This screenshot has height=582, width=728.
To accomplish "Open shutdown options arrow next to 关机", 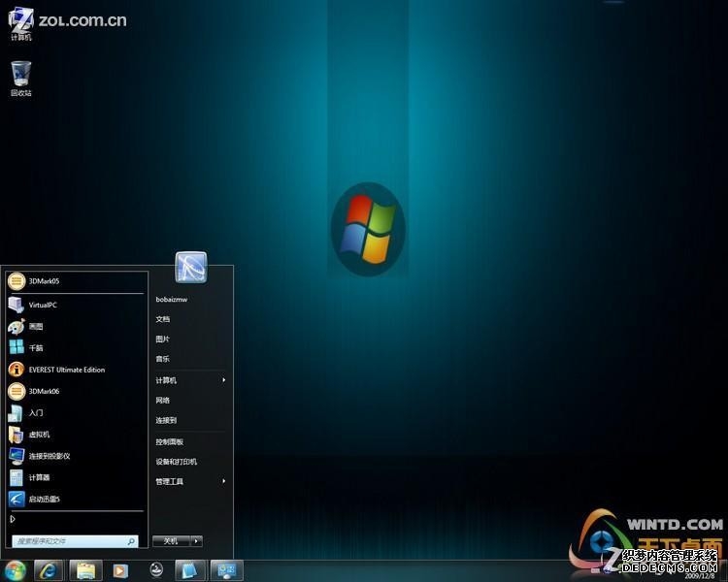I will (x=197, y=541).
